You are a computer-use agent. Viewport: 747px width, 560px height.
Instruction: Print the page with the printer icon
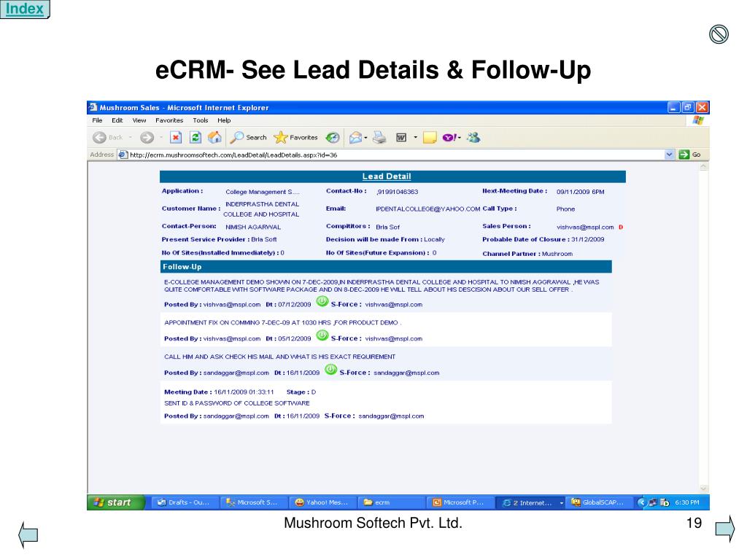tap(379, 138)
